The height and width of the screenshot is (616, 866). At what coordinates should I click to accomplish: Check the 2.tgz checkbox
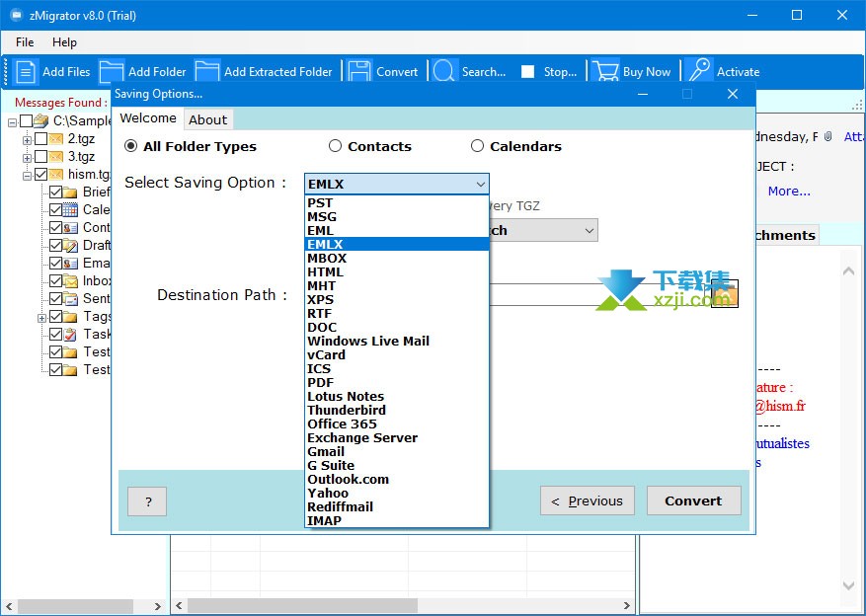click(x=41, y=138)
